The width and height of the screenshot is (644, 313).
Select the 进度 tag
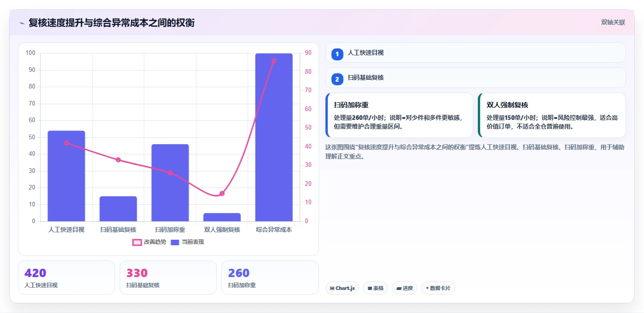point(405,288)
